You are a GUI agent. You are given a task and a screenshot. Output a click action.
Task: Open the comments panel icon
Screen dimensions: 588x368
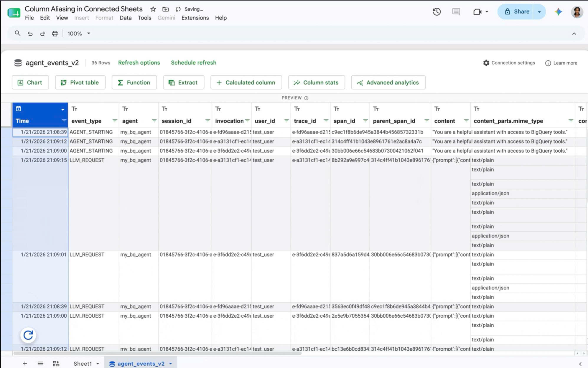click(x=456, y=12)
